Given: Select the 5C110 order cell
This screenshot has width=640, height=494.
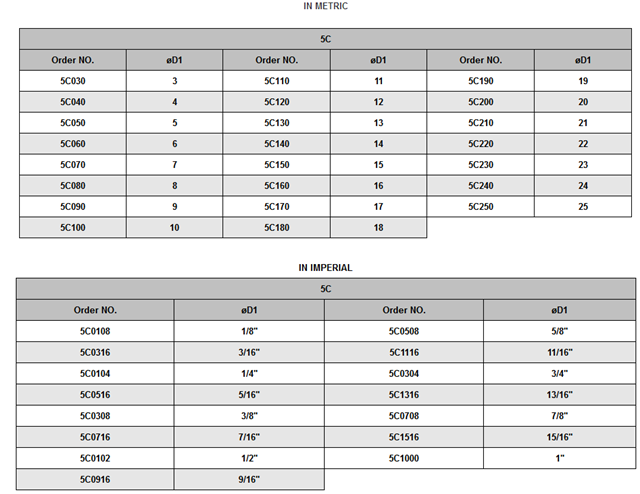Looking at the screenshot, I should click(x=277, y=81).
